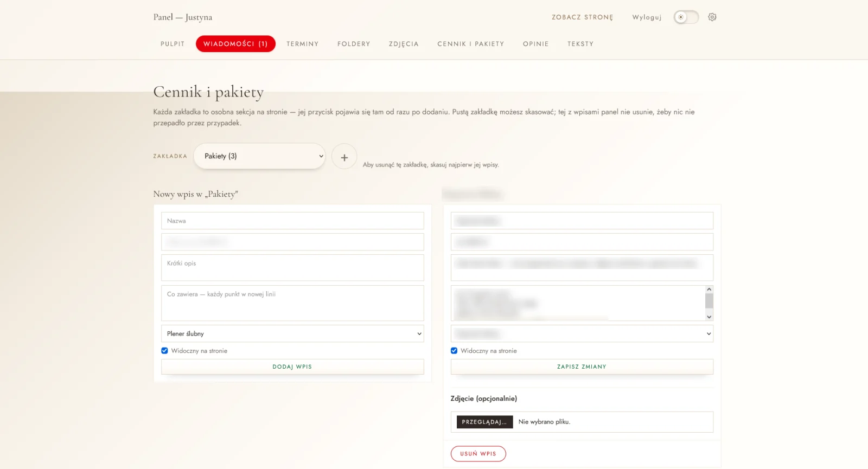Open the 'Pakiety (3)' tab dropdown

[x=259, y=156]
